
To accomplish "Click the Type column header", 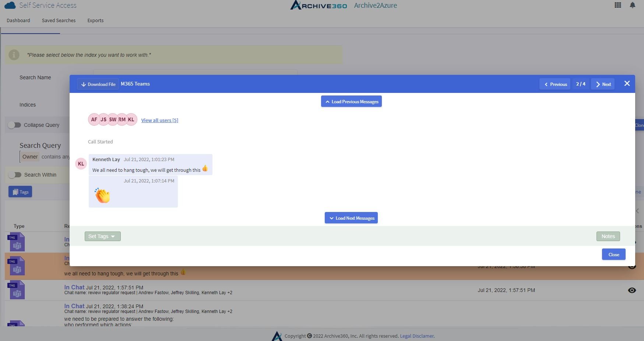I will (19, 226).
